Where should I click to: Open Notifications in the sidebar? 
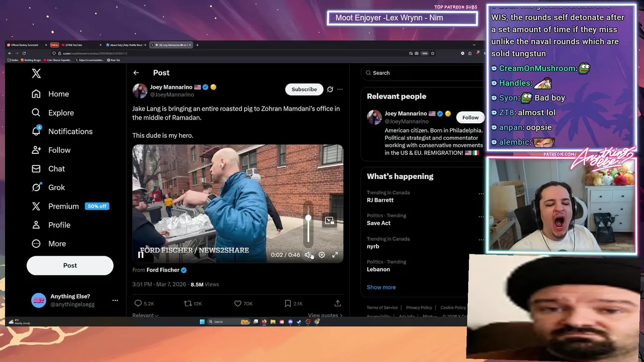(x=62, y=131)
